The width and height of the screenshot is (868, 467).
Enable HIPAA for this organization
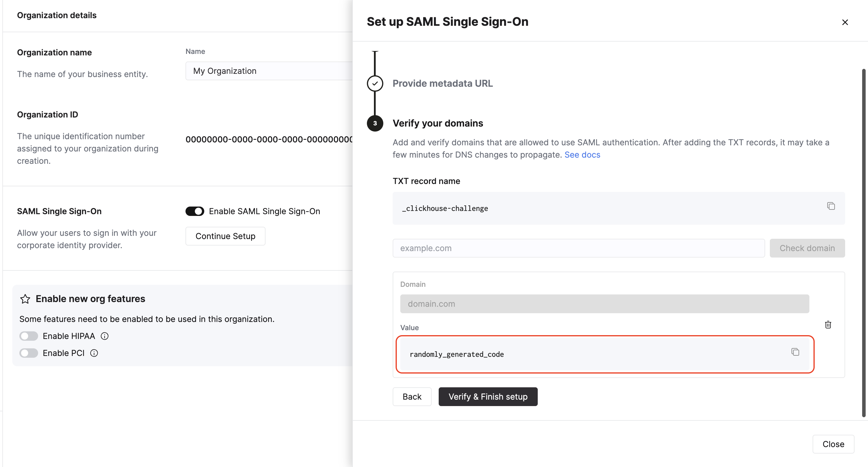click(28, 335)
